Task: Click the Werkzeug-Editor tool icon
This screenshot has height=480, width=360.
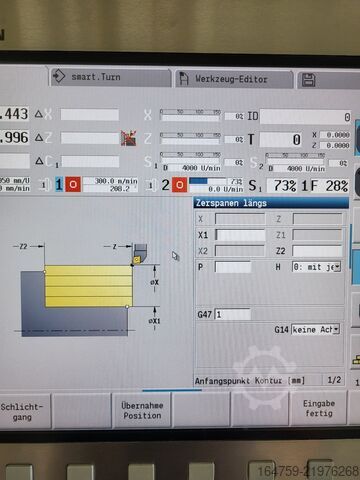Action: click(x=184, y=79)
